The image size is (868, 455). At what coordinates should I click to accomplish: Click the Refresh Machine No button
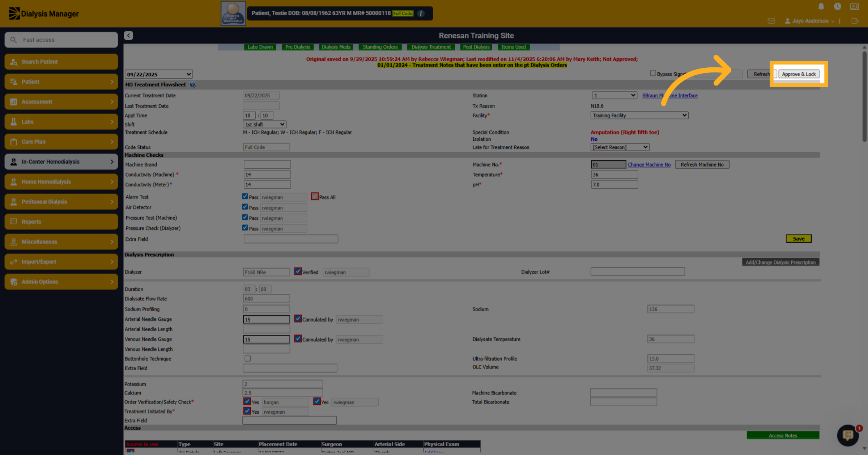click(x=702, y=165)
